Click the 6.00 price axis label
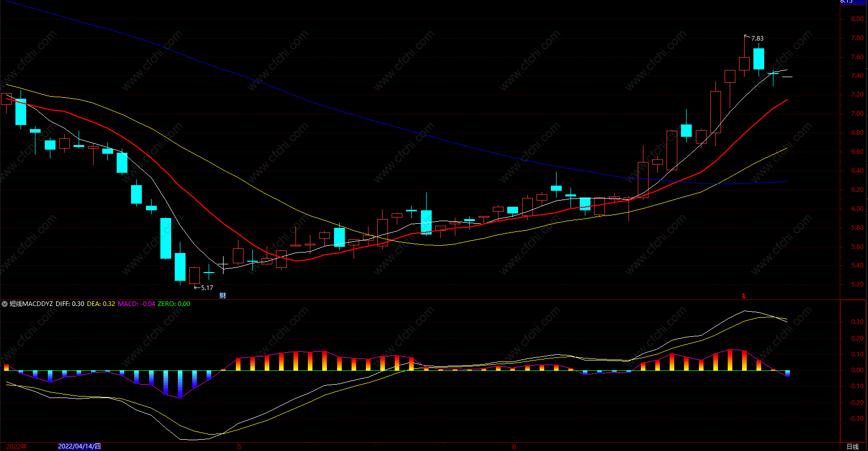This screenshot has width=868, height=451. tap(857, 209)
